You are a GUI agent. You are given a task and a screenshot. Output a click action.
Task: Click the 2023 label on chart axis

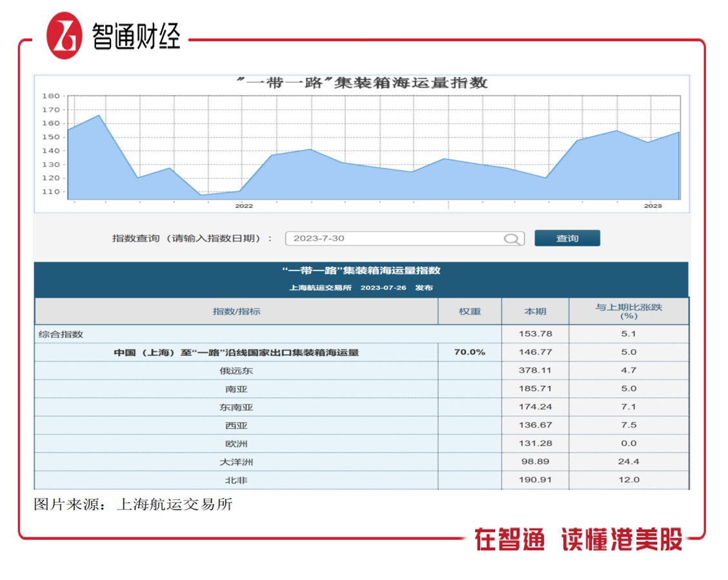pyautogui.click(x=652, y=206)
